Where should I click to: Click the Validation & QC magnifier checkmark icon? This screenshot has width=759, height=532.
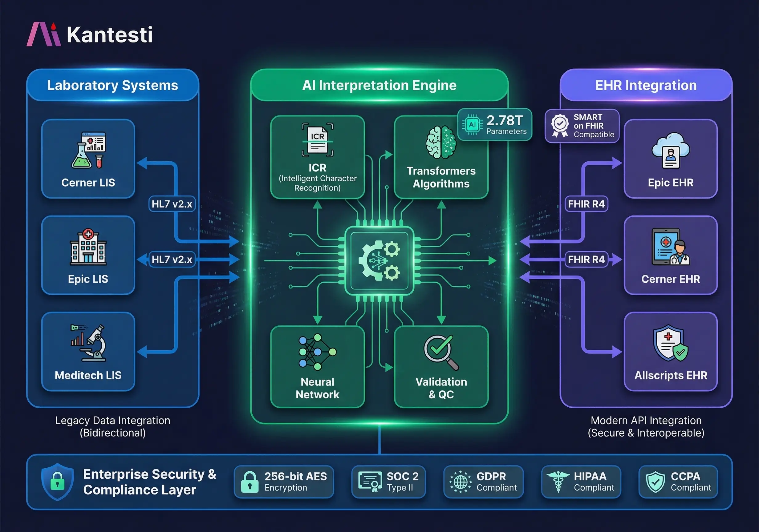pos(441,352)
